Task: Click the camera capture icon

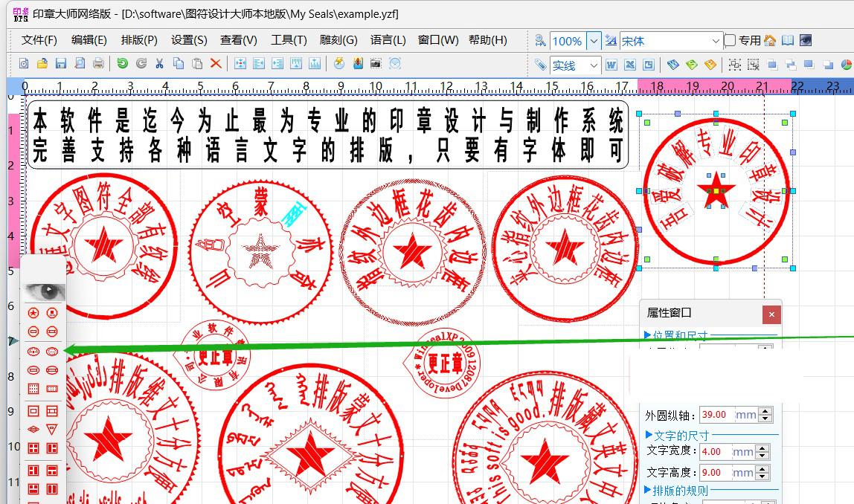Action: coord(376,64)
